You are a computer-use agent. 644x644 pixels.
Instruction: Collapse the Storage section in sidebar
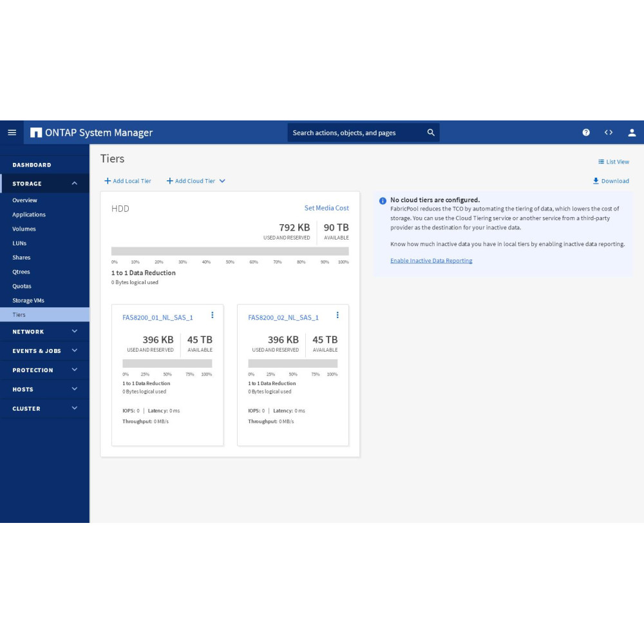74,184
